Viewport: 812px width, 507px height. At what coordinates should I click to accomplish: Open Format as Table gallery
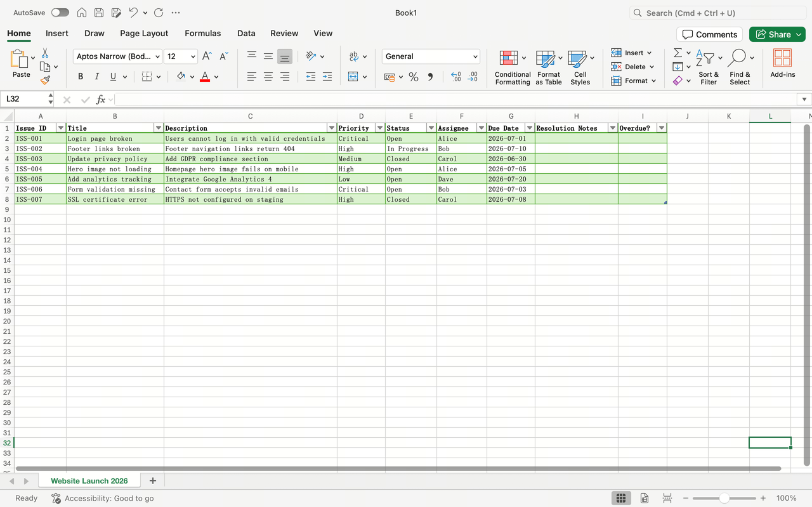549,67
